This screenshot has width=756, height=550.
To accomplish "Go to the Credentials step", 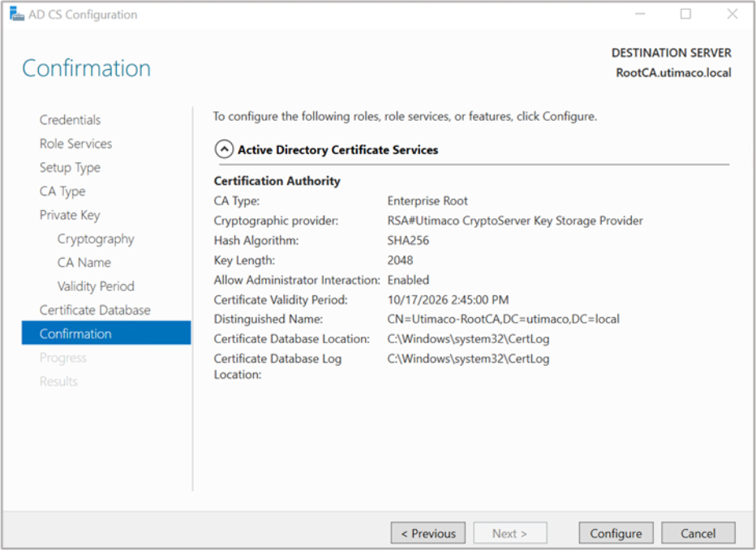I will coord(71,120).
